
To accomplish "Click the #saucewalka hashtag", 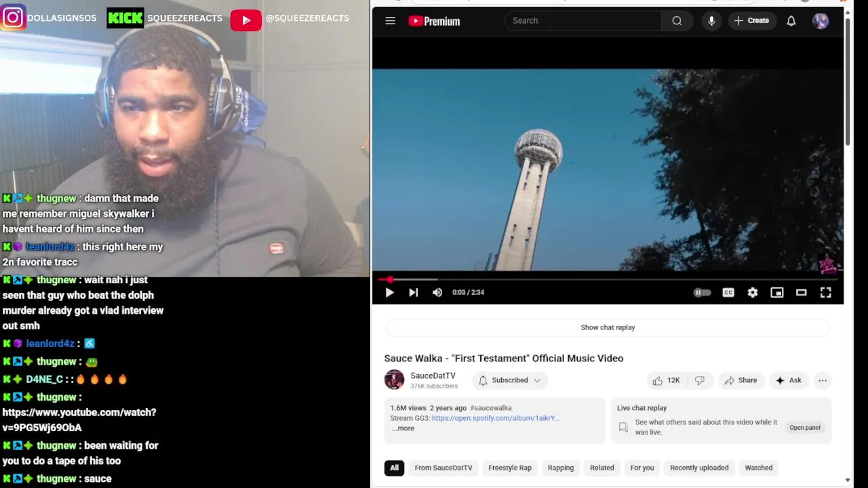I will pyautogui.click(x=491, y=408).
